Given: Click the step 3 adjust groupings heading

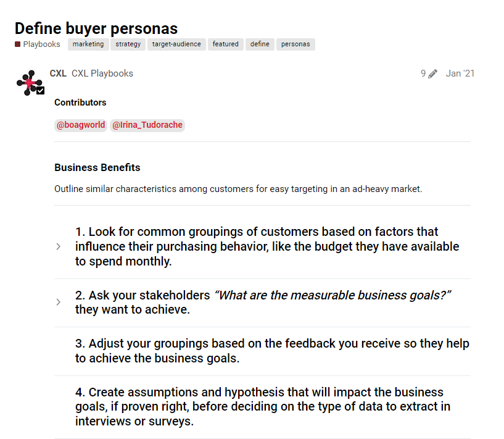Looking at the screenshot, I should 272,351.
